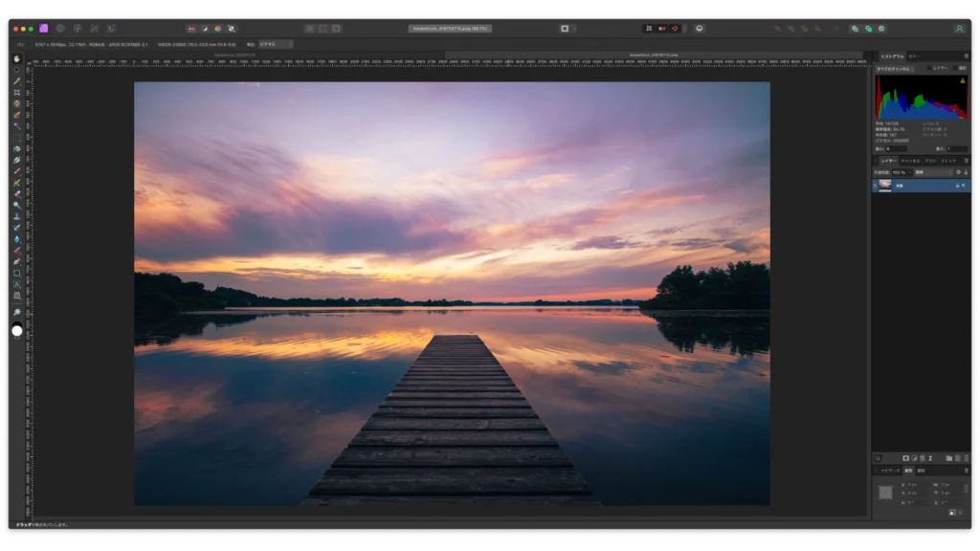Open the ピクセル units dropdown
Viewport: 980px width, 551px height.
click(276, 44)
